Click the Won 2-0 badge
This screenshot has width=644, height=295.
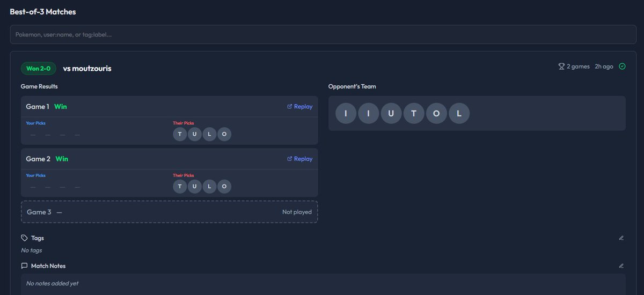coord(39,69)
